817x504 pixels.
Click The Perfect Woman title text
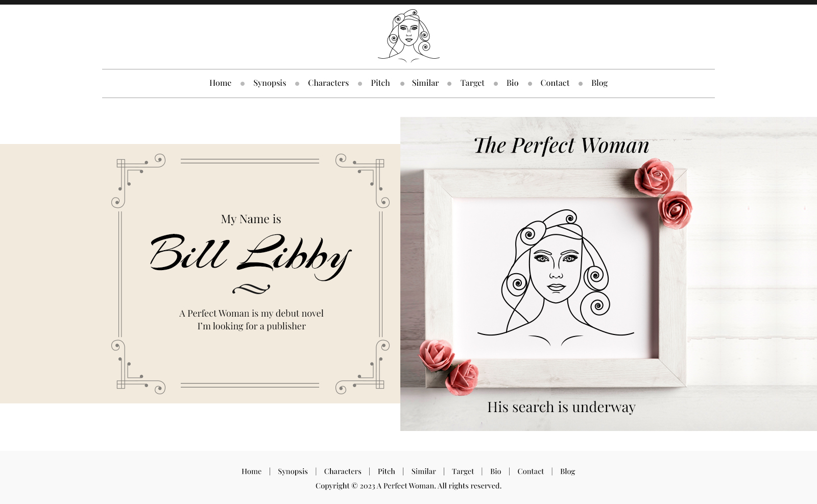[561, 146]
